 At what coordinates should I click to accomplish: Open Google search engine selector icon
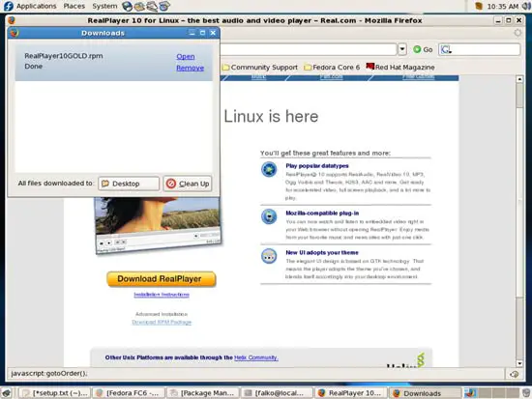[x=446, y=49]
